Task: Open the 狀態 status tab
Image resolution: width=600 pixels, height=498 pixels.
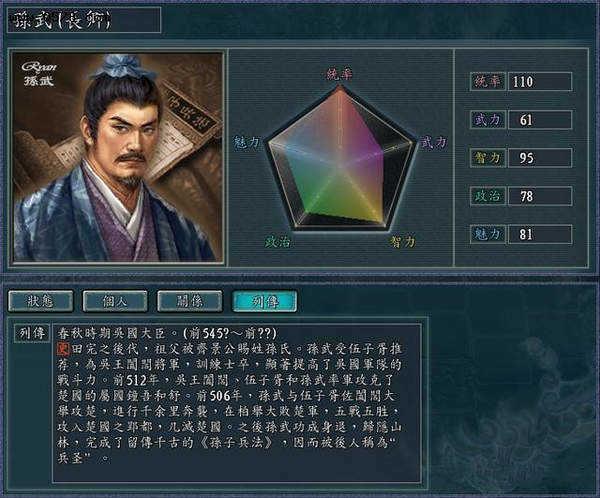Action: pos(41,301)
